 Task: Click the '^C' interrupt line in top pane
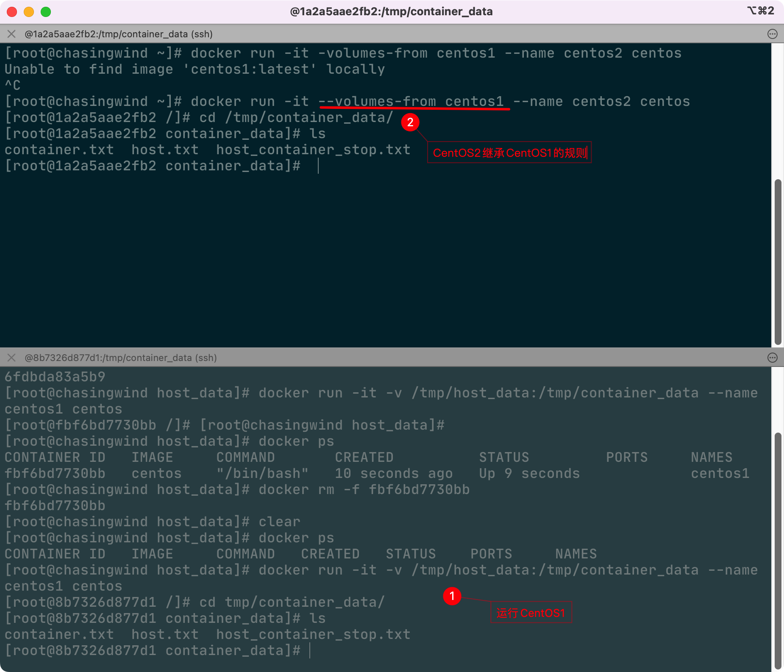pyautogui.click(x=13, y=86)
